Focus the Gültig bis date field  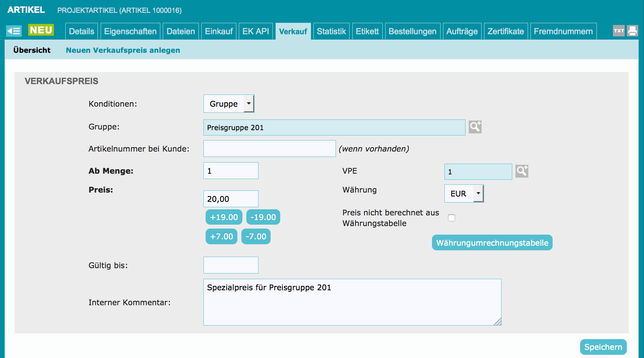click(231, 265)
